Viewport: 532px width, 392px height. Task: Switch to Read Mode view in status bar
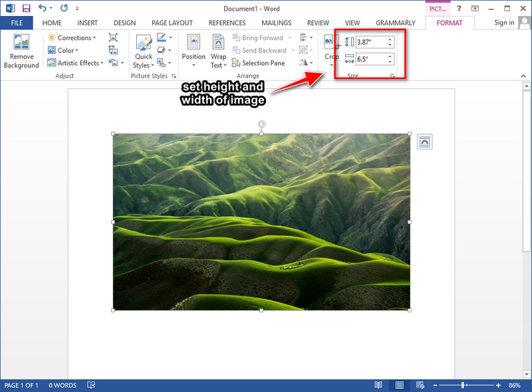(x=378, y=385)
